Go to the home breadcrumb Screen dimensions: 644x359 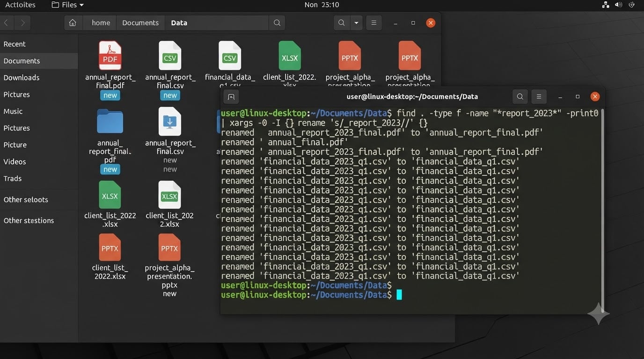[x=101, y=22]
